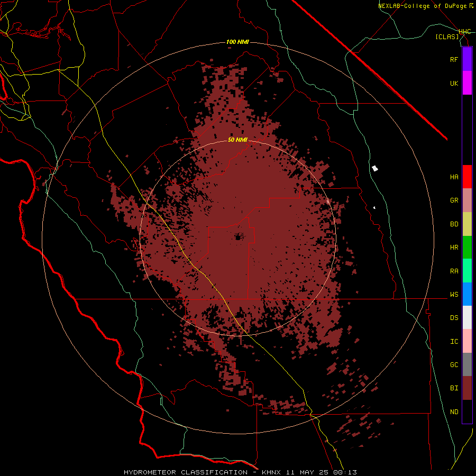
Task: Click the WS blue legend swatch
Action: point(467,294)
